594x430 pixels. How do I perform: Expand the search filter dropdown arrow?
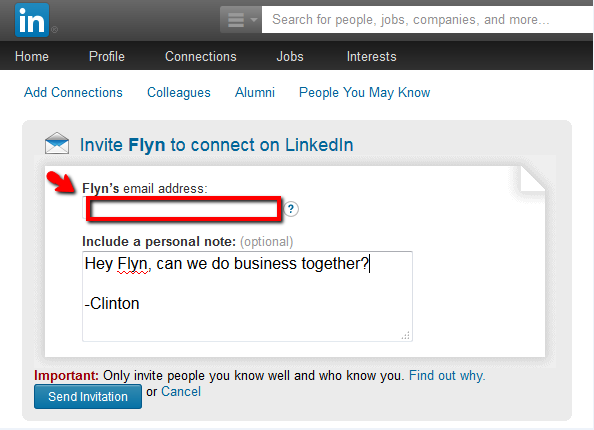click(x=253, y=19)
